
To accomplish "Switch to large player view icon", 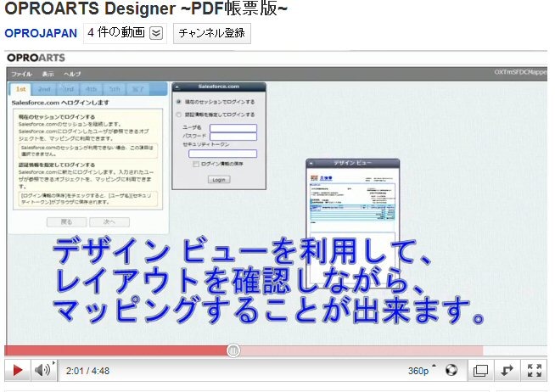I will (x=480, y=371).
